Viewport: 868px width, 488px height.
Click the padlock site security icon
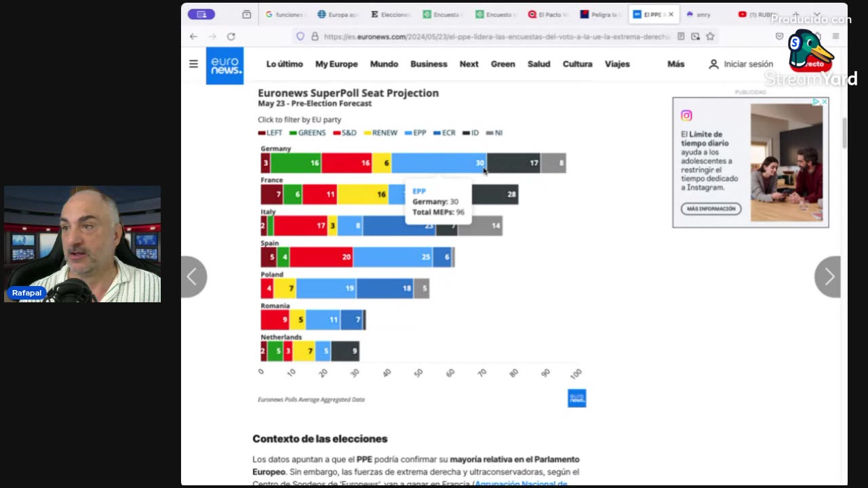315,37
